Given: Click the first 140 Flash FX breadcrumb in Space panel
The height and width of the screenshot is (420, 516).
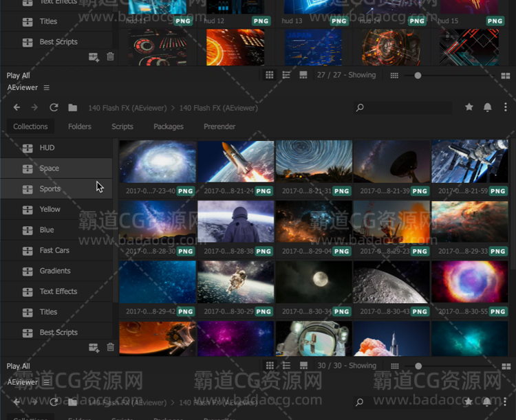Looking at the screenshot, I should click(127, 108).
